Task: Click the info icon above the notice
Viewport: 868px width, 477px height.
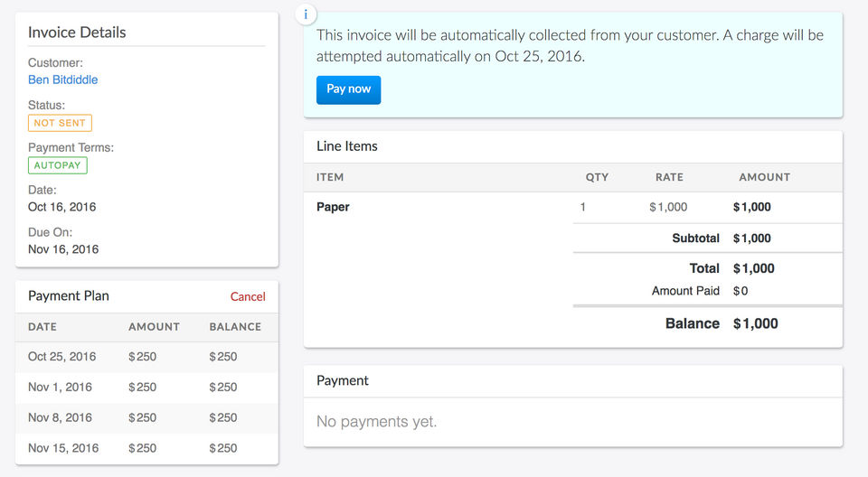Action: click(x=306, y=14)
